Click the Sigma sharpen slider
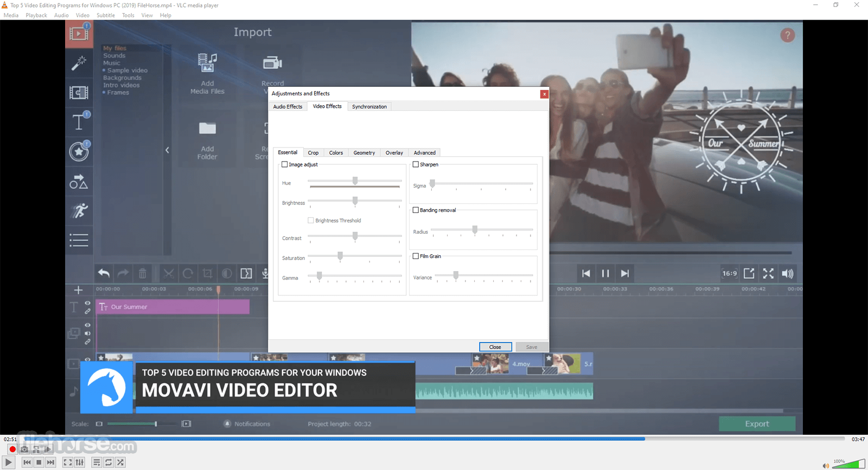This screenshot has width=868, height=470. click(482, 184)
